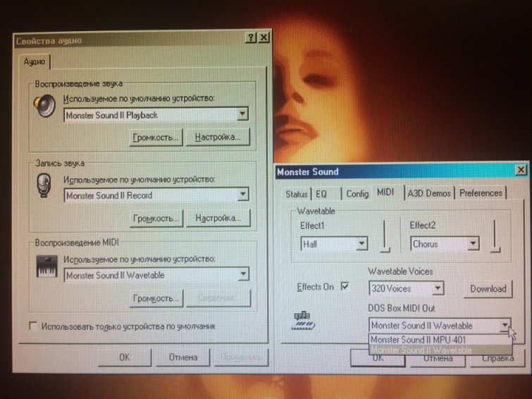This screenshot has height=399, width=532.
Task: Enable 'Использовать только устройства по умолчанию' checkbox
Action: point(33,326)
